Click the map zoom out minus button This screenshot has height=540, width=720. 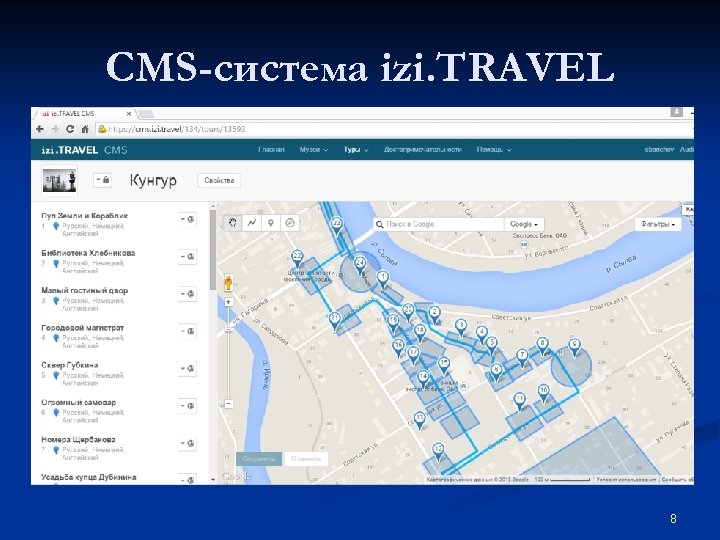228,404
